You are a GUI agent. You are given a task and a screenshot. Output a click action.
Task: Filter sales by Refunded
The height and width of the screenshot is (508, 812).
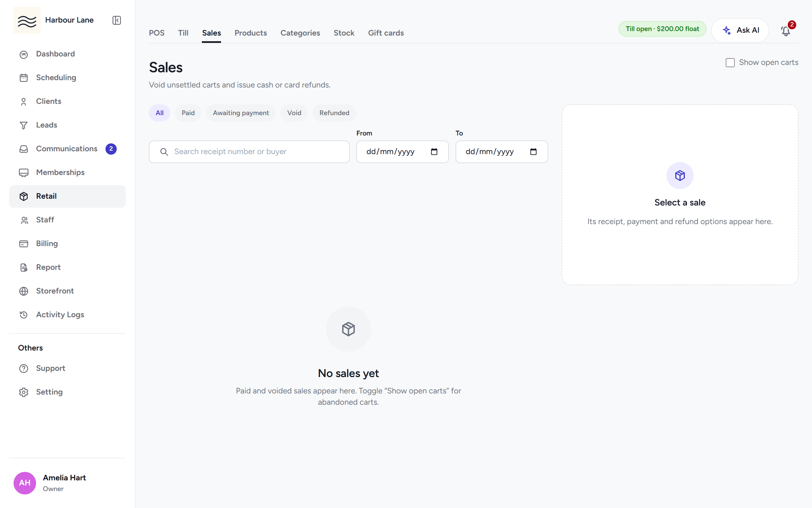(x=334, y=113)
